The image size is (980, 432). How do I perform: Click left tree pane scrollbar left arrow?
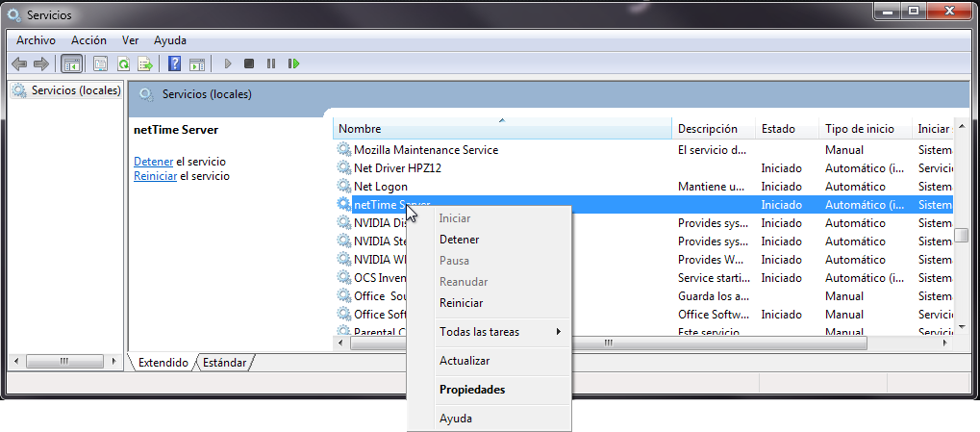(17, 362)
